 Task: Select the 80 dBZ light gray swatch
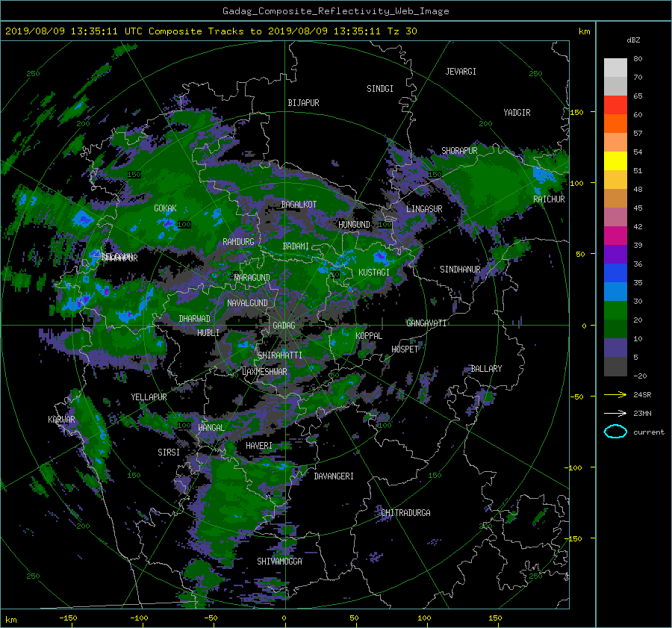click(615, 67)
